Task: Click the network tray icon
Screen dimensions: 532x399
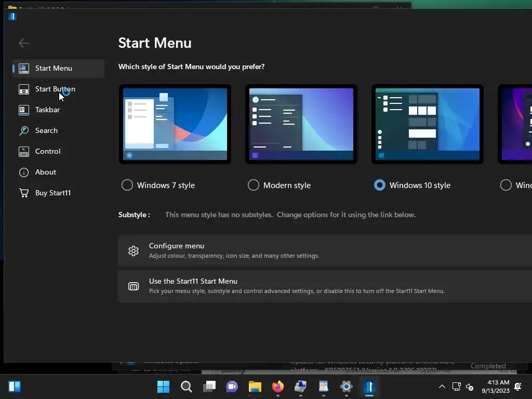Action: pyautogui.click(x=456, y=387)
